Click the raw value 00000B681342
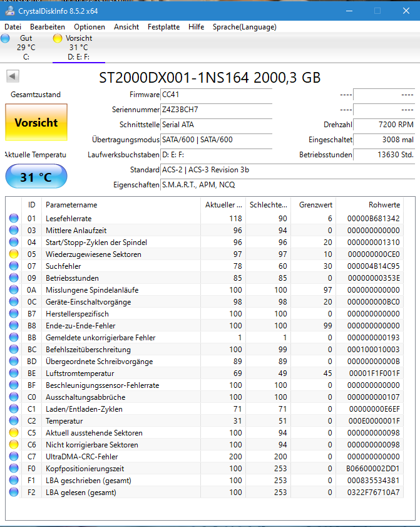The image size is (420, 527). tap(373, 219)
